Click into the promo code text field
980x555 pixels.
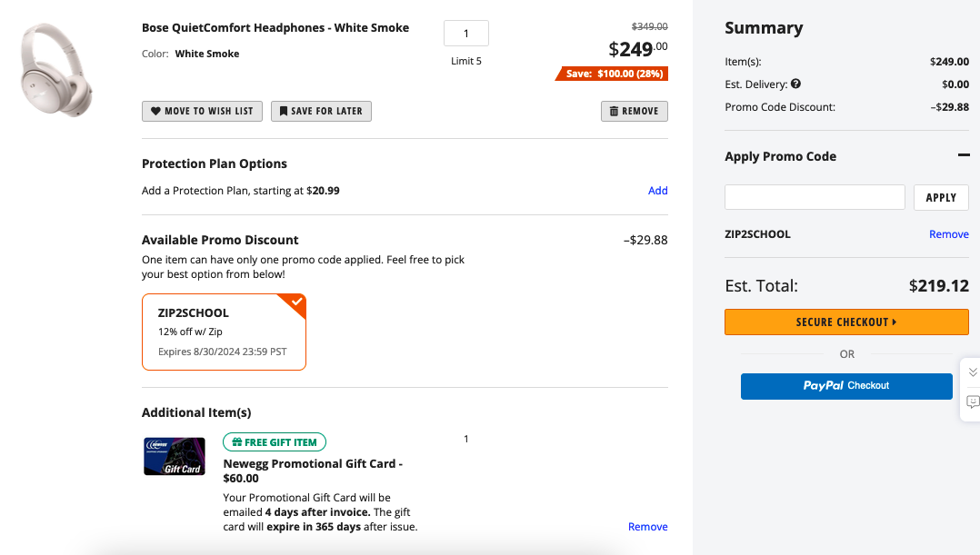click(815, 197)
